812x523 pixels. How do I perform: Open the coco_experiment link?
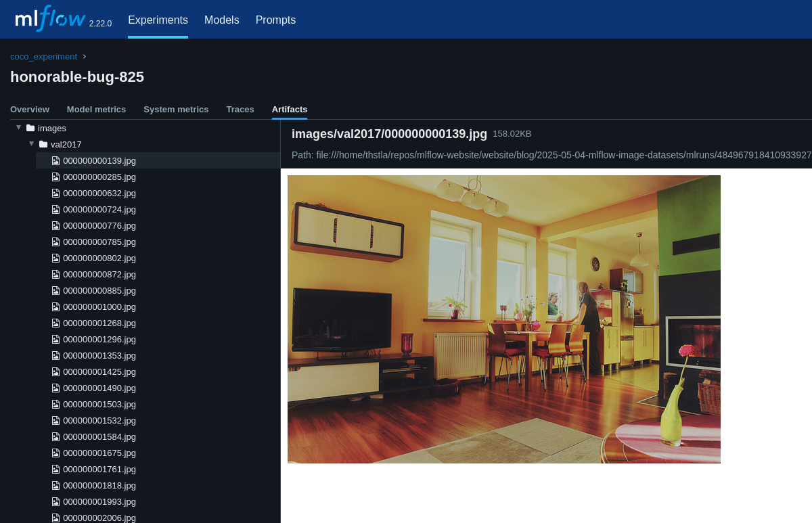coord(43,56)
